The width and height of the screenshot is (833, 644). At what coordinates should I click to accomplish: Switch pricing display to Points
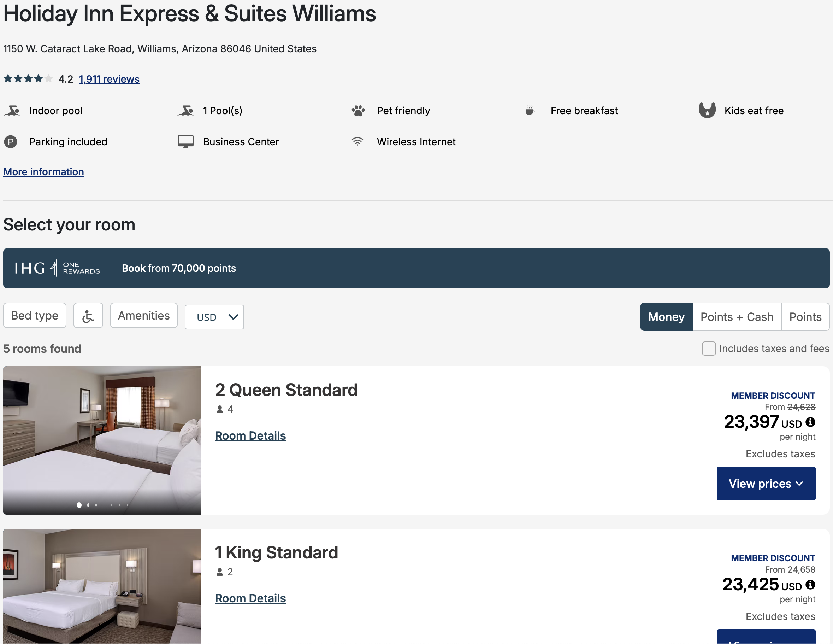[805, 317]
